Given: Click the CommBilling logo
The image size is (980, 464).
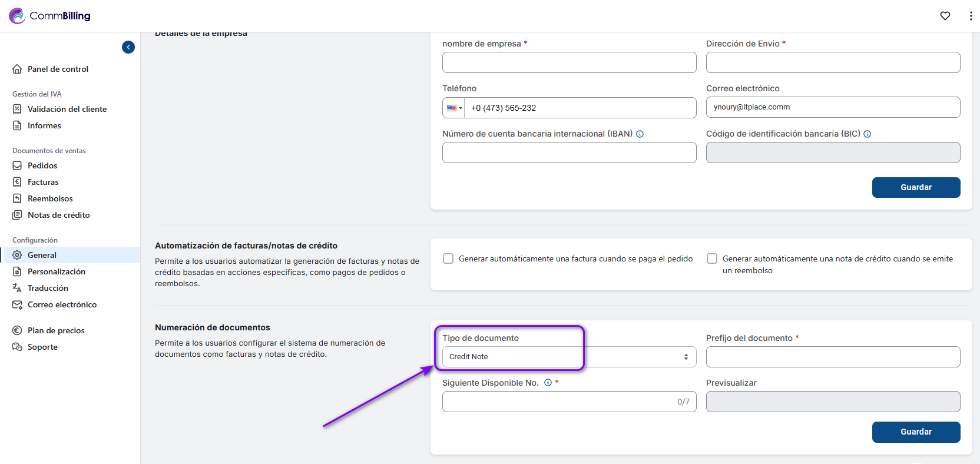Looking at the screenshot, I should (x=50, y=16).
